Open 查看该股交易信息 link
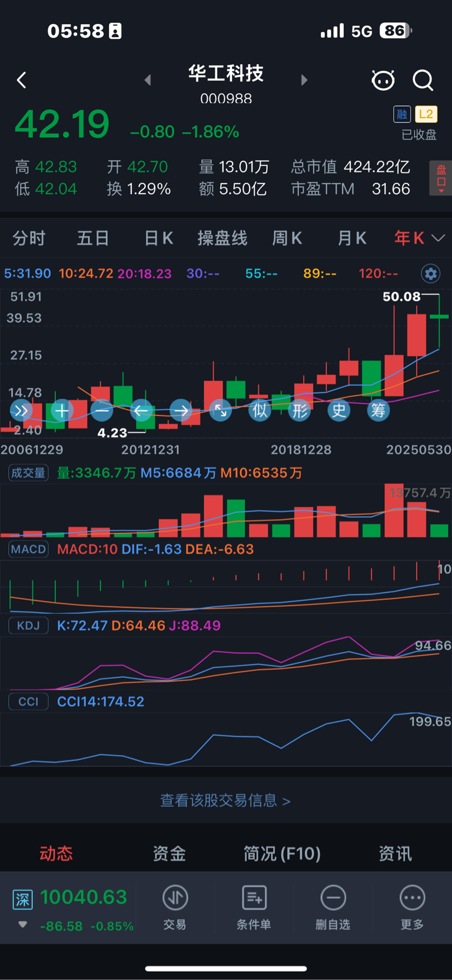 coord(225,800)
